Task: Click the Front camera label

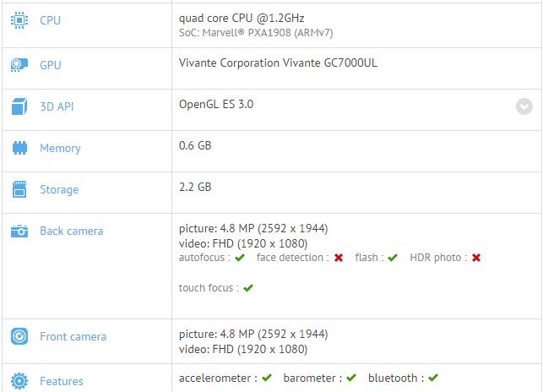Action: click(73, 336)
